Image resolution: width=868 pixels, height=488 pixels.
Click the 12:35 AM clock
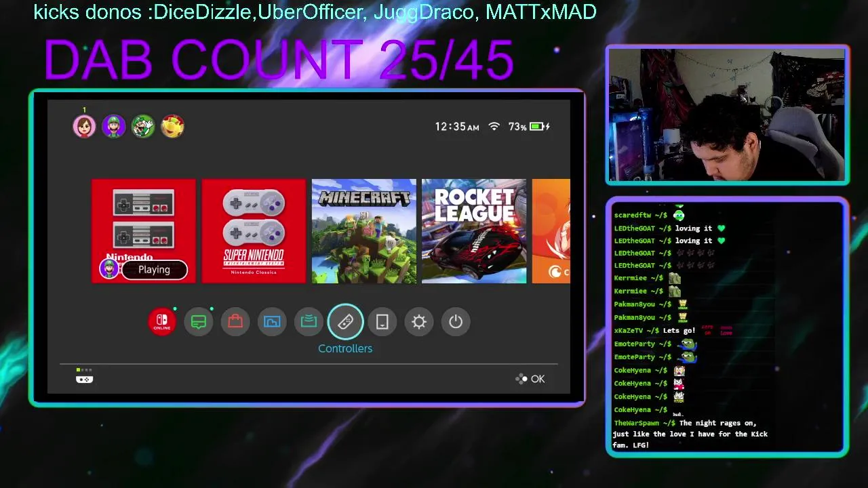[457, 127]
